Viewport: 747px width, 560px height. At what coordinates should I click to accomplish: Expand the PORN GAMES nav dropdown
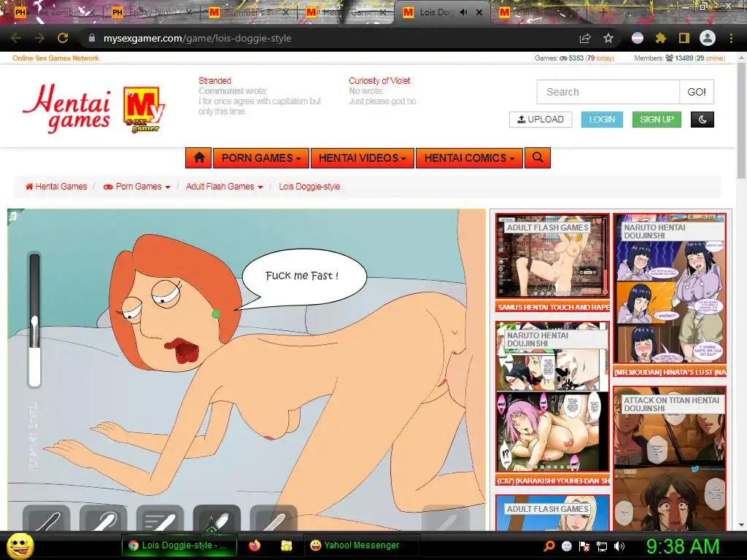pyautogui.click(x=261, y=157)
